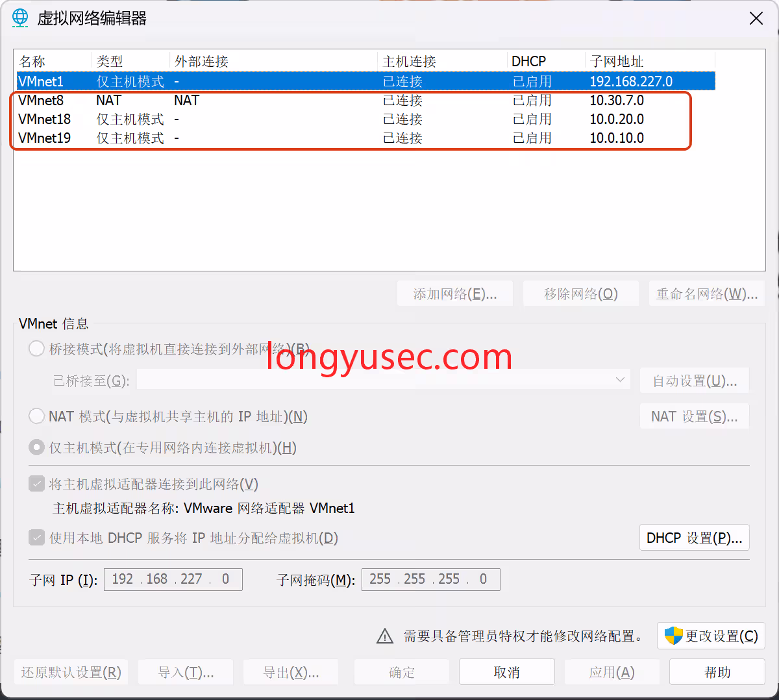Click the 子网 IP first octet 192
Viewport: 779px width, 700px height.
tap(123, 579)
